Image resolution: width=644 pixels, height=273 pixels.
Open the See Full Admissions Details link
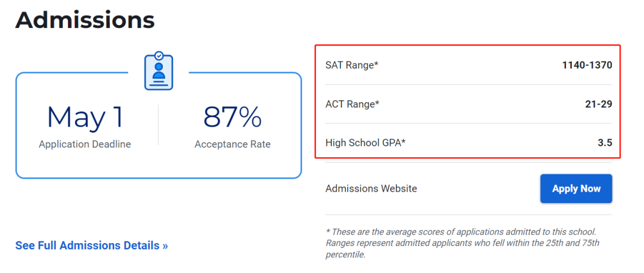click(x=92, y=246)
